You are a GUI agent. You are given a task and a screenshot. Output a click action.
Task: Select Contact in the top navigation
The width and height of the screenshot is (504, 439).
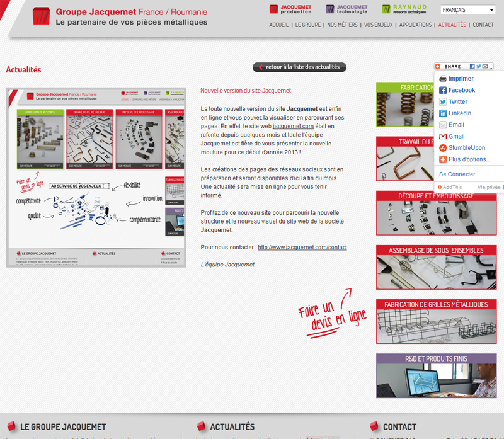coord(483,25)
